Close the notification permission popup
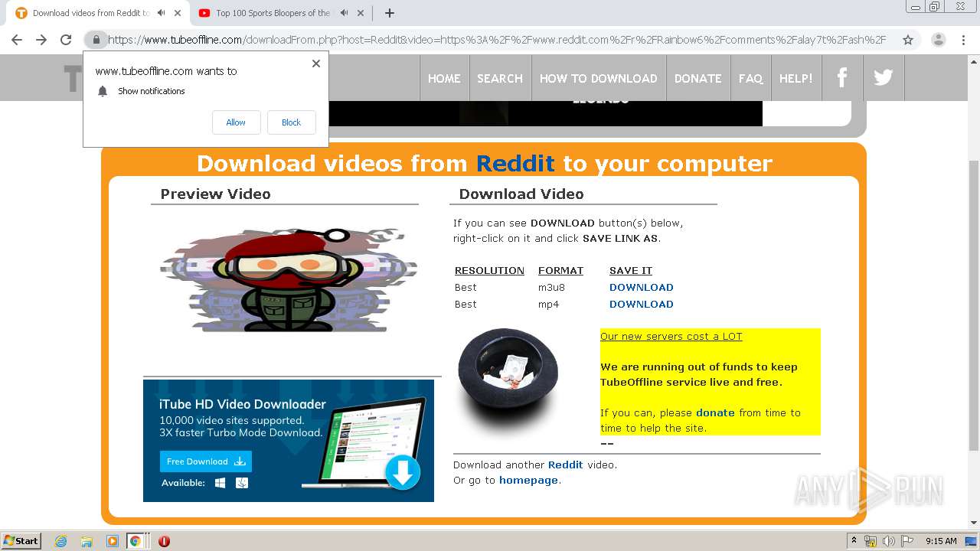 [x=316, y=64]
